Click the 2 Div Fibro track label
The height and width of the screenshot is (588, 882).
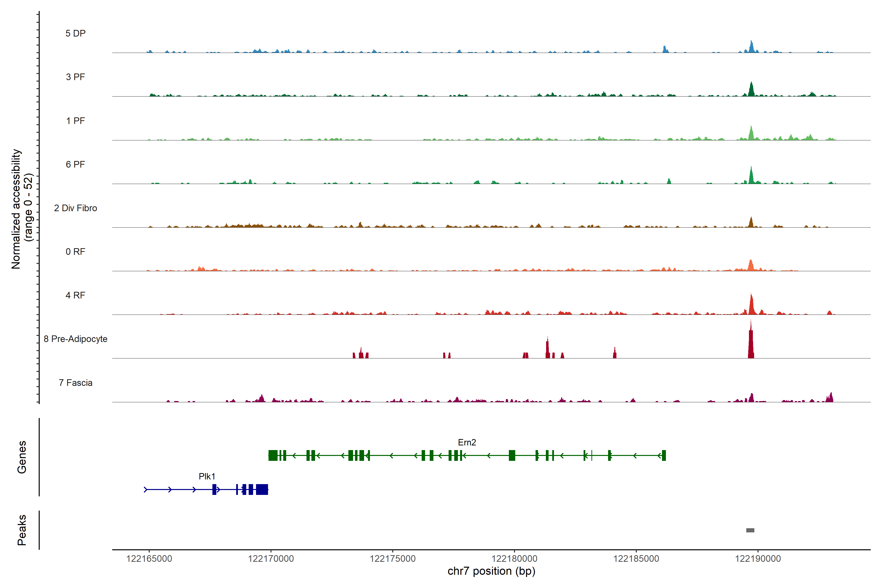click(75, 208)
